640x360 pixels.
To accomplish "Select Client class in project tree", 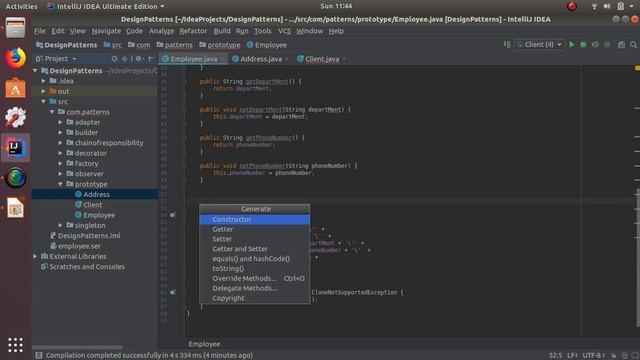I will coord(93,205).
